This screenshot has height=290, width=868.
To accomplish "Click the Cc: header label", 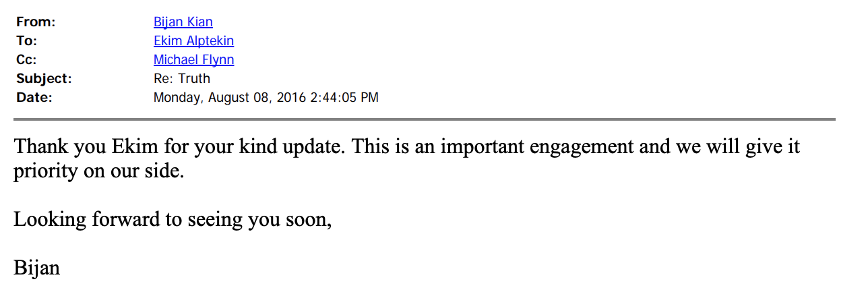I will click(26, 60).
